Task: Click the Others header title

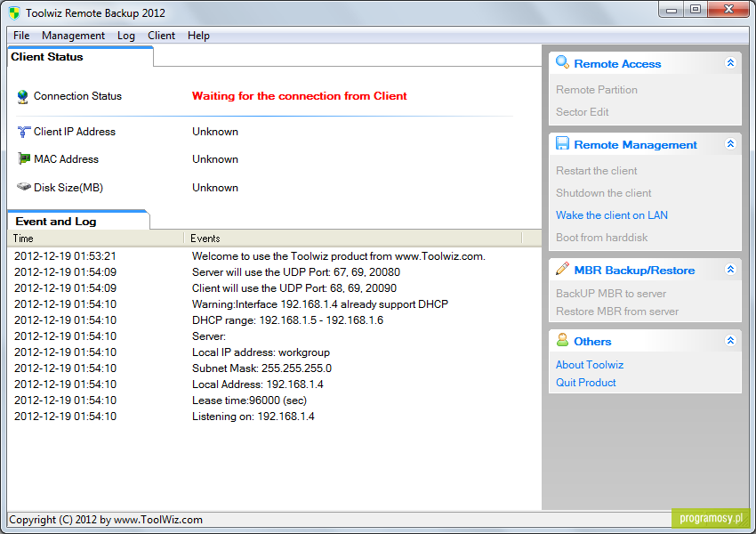Action: click(x=592, y=342)
